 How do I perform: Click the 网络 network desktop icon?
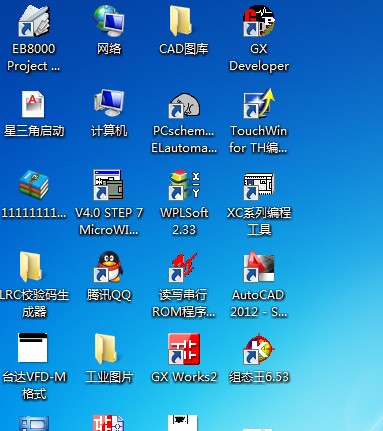click(x=109, y=21)
